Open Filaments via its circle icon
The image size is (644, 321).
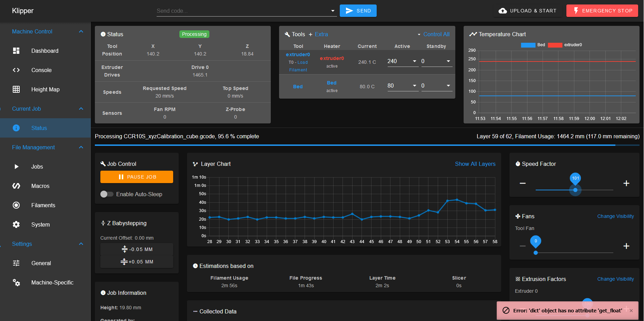point(16,205)
